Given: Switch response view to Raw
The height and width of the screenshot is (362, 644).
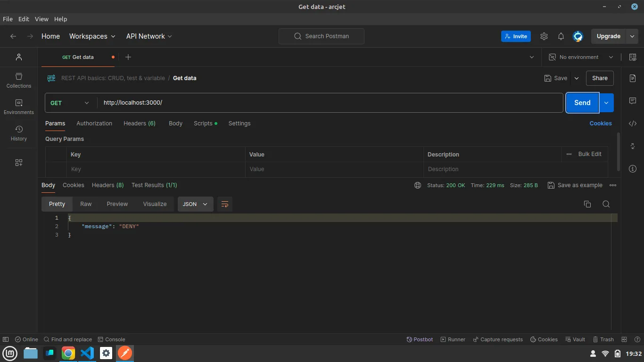Looking at the screenshot, I should click(86, 204).
